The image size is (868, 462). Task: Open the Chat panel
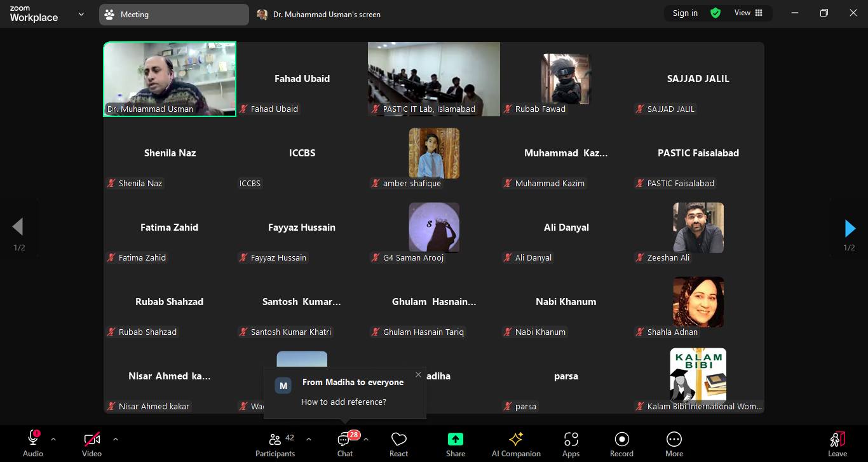[x=344, y=440]
